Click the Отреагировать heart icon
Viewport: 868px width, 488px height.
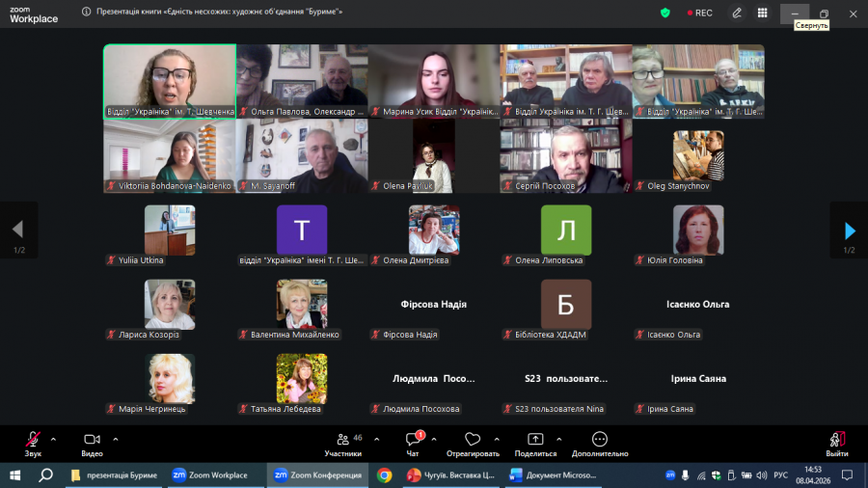[473, 440]
